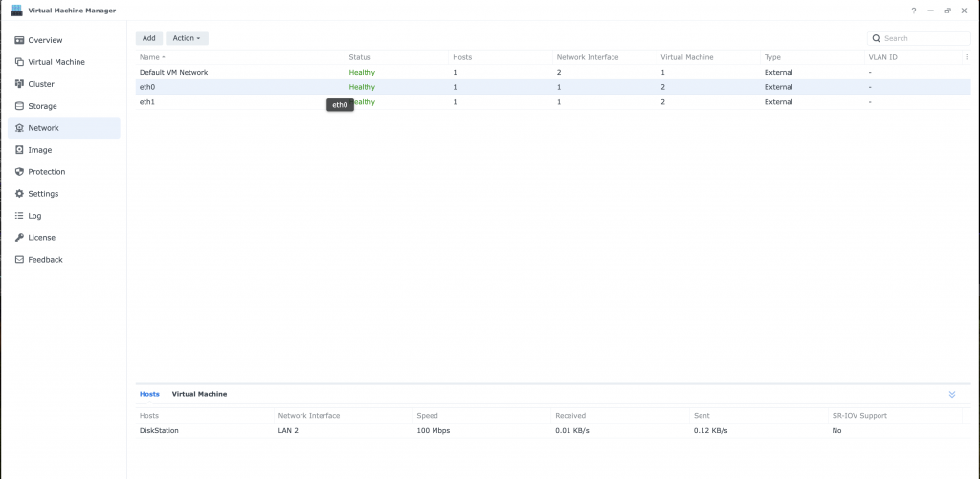Click the Add button
This screenshot has height=479, width=980.
(x=148, y=38)
